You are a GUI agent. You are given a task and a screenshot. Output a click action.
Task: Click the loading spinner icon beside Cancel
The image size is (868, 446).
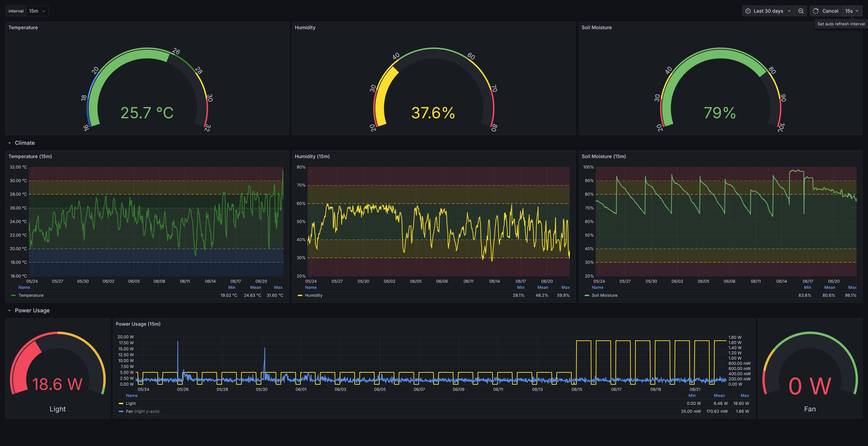tap(816, 11)
